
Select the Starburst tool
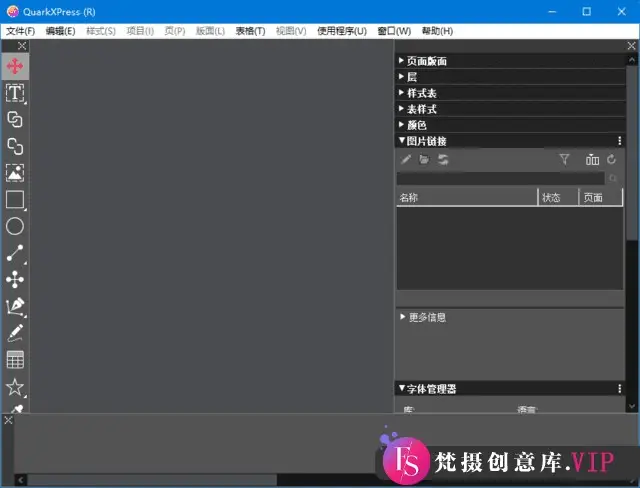pos(15,387)
